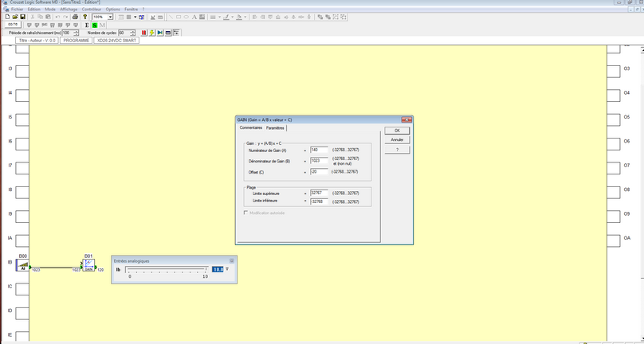Viewport: 644px width, 344px height.
Task: Switch to the Commentaires tab
Action: point(250,127)
